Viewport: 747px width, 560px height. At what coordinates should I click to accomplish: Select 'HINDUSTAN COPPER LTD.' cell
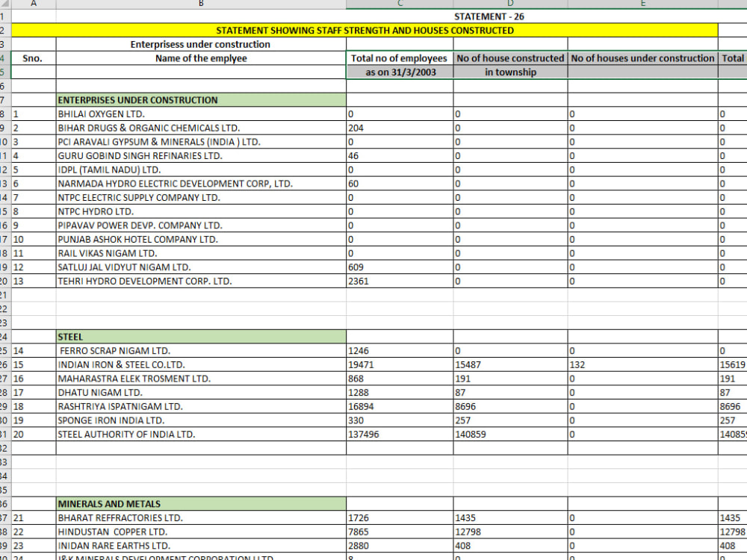point(201,532)
